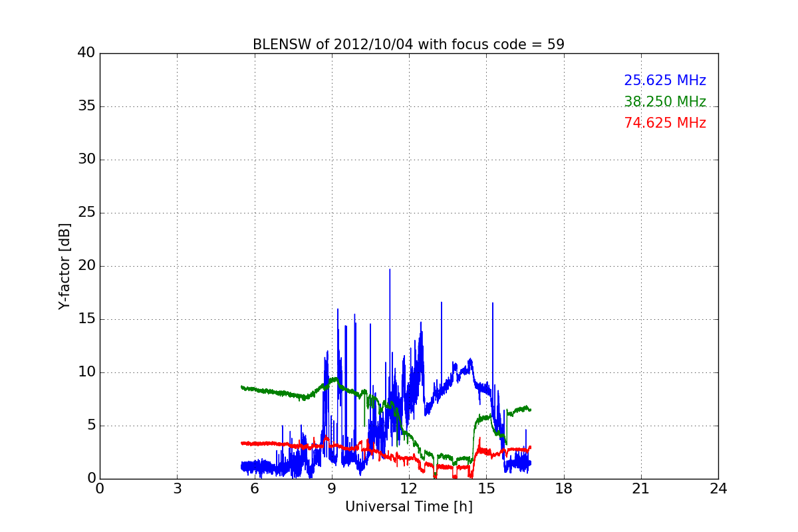Image resolution: width=798 pixels, height=532 pixels.
Task: Click x-axis tick label 21
Action: [x=641, y=489]
